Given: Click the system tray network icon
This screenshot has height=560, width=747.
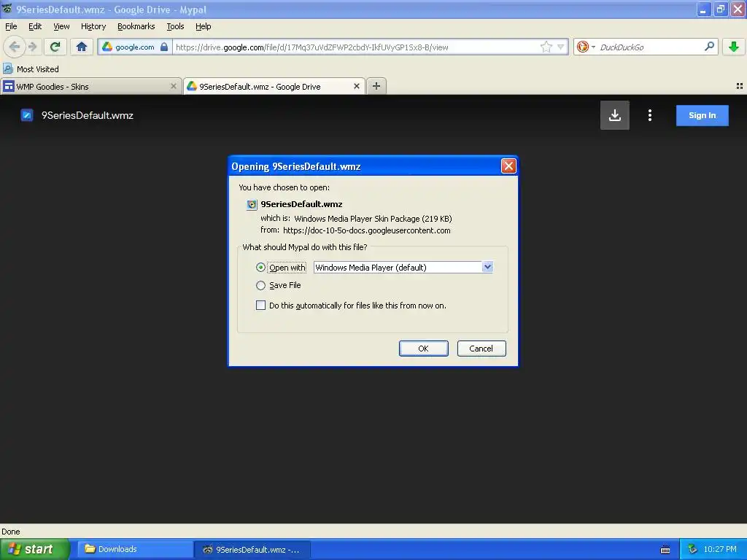Looking at the screenshot, I should (693, 549).
